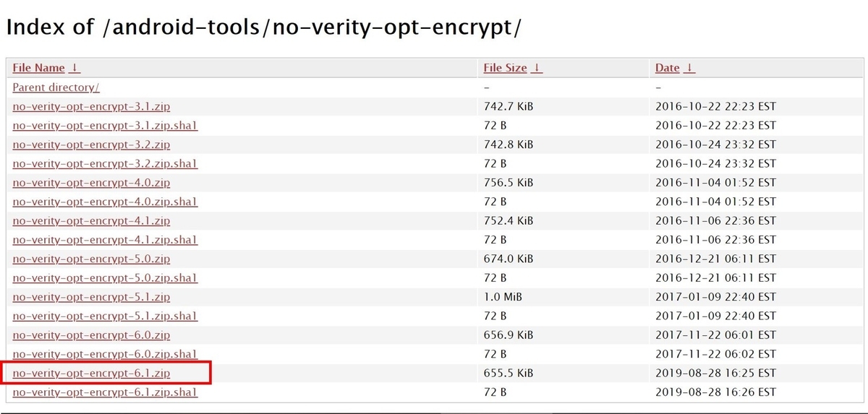Image resolution: width=868 pixels, height=414 pixels.
Task: Download no-verity-opt-encrypt-6.1.zip
Action: coord(91,374)
